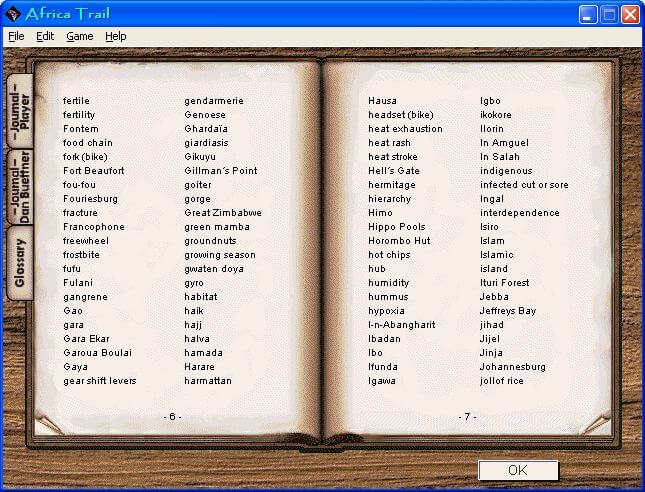Switch to the Journal Dan Buettner tab
This screenshot has height=492, width=645.
[x=20, y=187]
